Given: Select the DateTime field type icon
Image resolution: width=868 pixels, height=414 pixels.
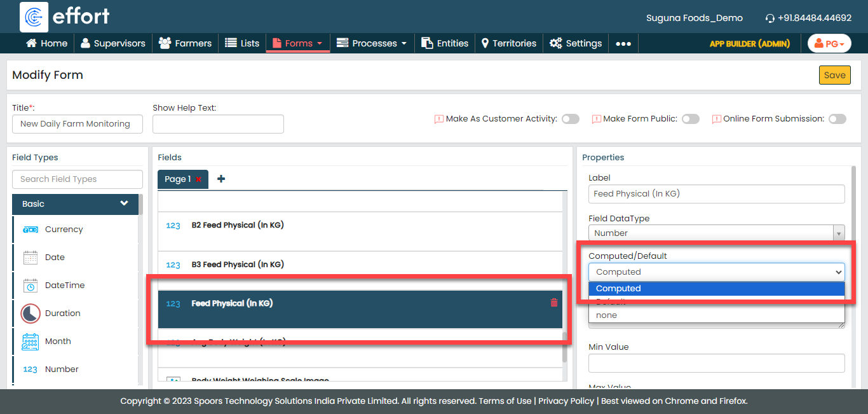Looking at the screenshot, I should point(31,286).
